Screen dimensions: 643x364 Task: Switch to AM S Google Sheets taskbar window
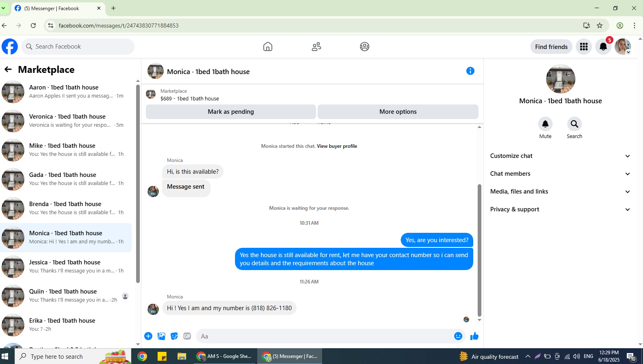[224, 356]
